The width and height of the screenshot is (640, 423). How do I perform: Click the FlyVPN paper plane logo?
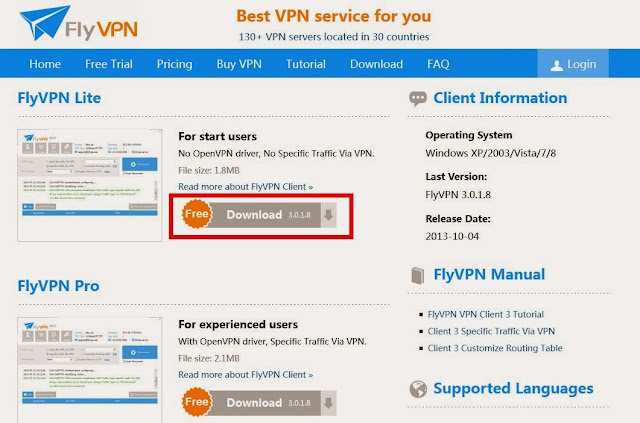[45, 23]
